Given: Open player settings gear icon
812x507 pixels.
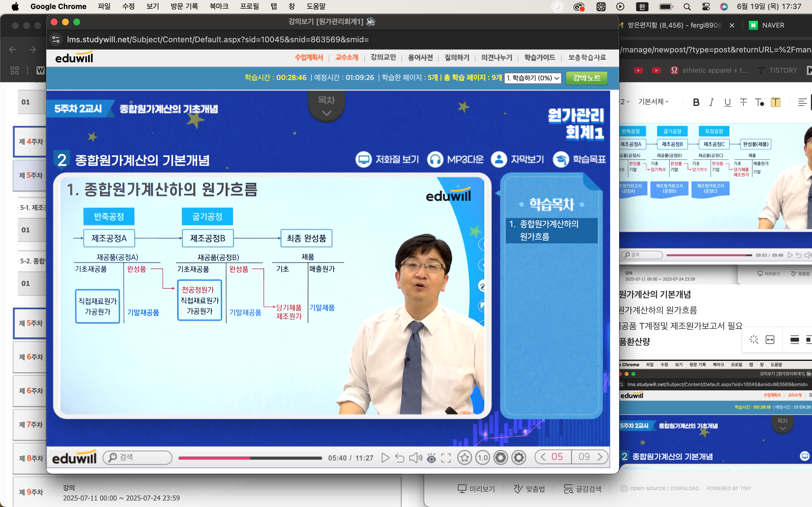Looking at the screenshot, I should (519, 457).
